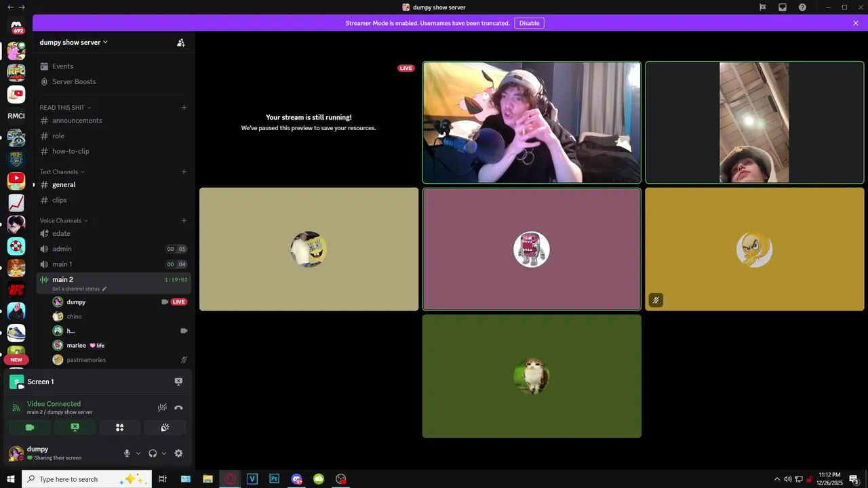Select the cat avatar participant tile
868x488 pixels.
[532, 376]
